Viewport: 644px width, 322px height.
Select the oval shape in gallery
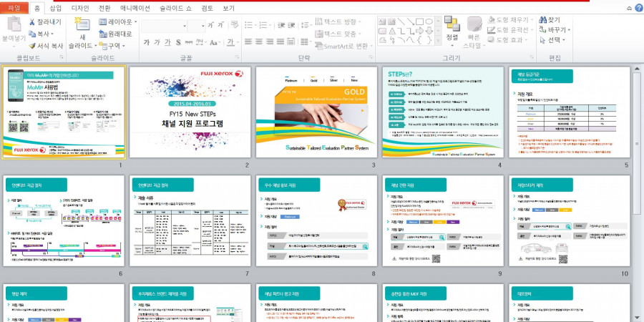pyautogui.click(x=429, y=21)
